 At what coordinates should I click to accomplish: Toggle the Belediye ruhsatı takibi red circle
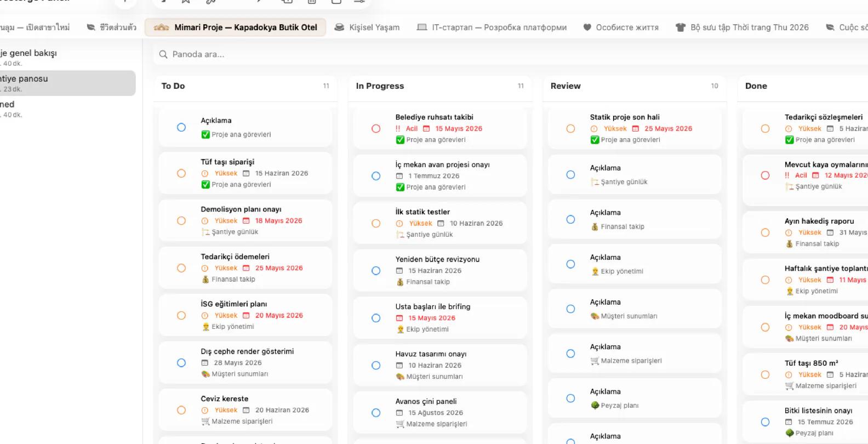[376, 129]
